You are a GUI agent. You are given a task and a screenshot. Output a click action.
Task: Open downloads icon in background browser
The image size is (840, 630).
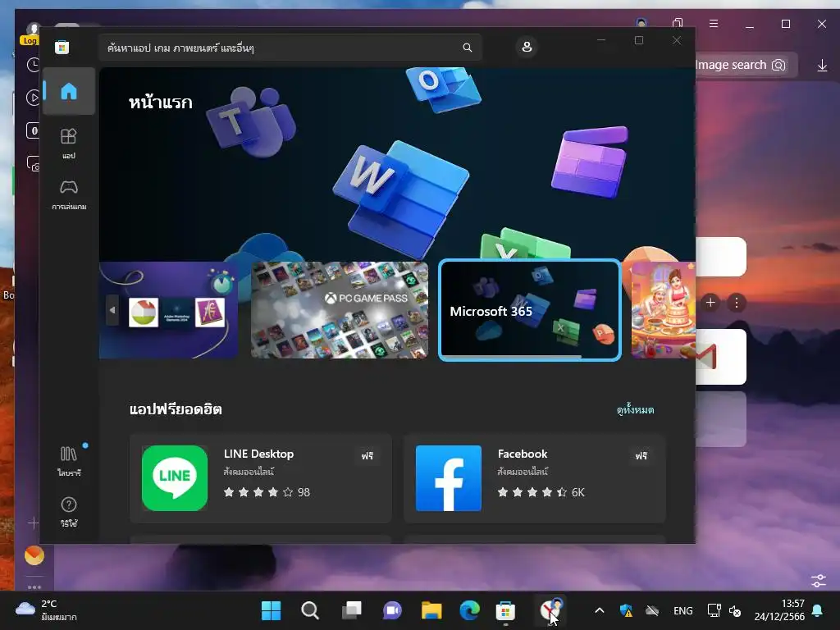tap(822, 66)
